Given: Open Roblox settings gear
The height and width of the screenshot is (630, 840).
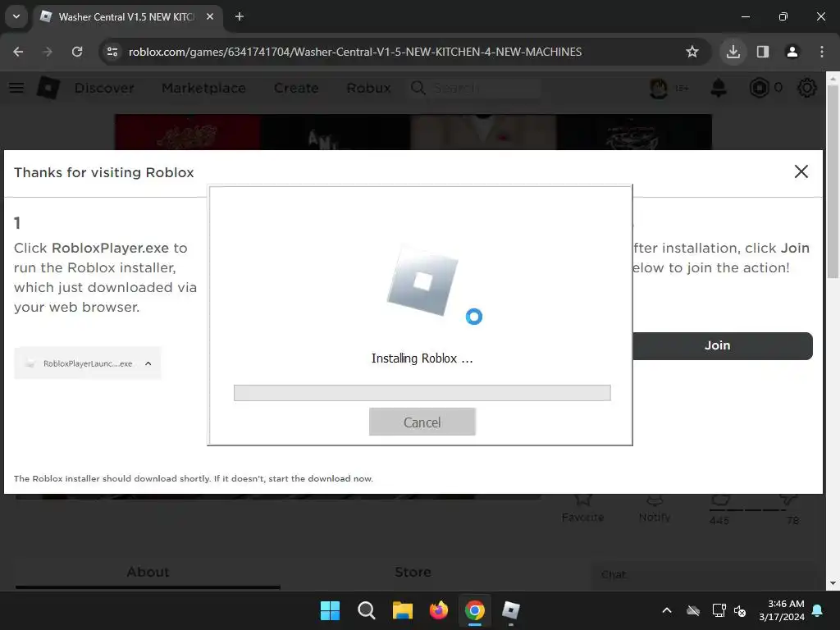Looking at the screenshot, I should click(807, 87).
